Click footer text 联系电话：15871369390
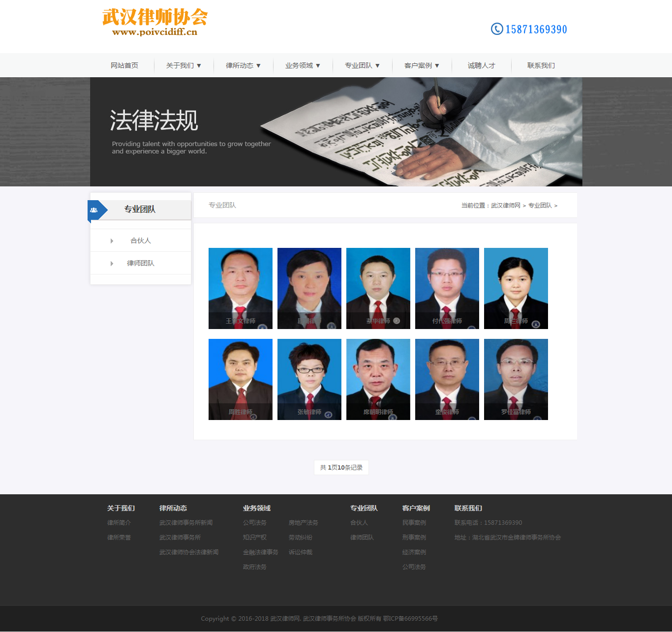This screenshot has width=672, height=632. 489,523
